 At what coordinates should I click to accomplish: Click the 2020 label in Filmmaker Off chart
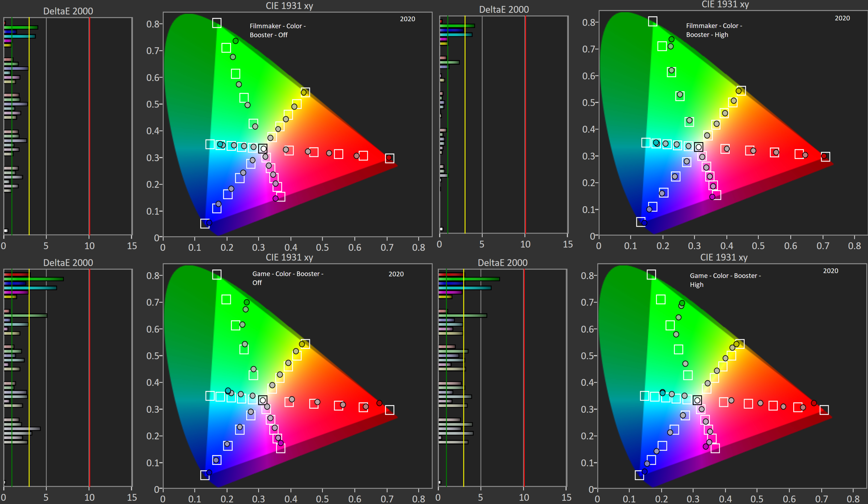pyautogui.click(x=407, y=19)
